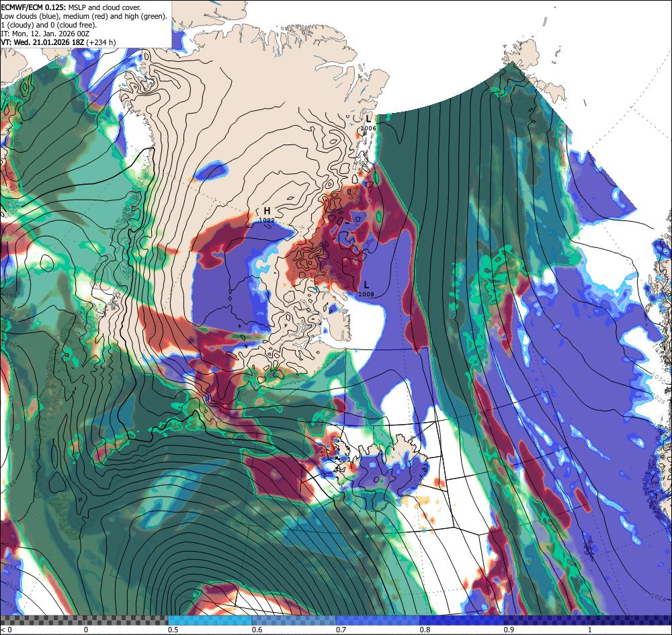Click the 1008 pressure value label
Image resolution: width=672 pixels, height=635 pixels.
click(x=366, y=294)
